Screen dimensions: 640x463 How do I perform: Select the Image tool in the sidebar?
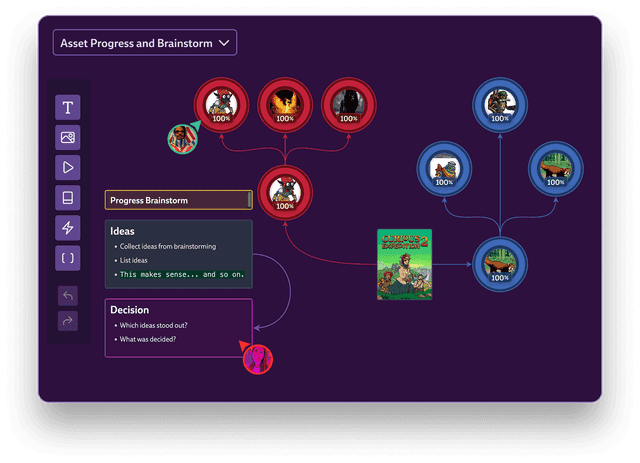pos(68,138)
